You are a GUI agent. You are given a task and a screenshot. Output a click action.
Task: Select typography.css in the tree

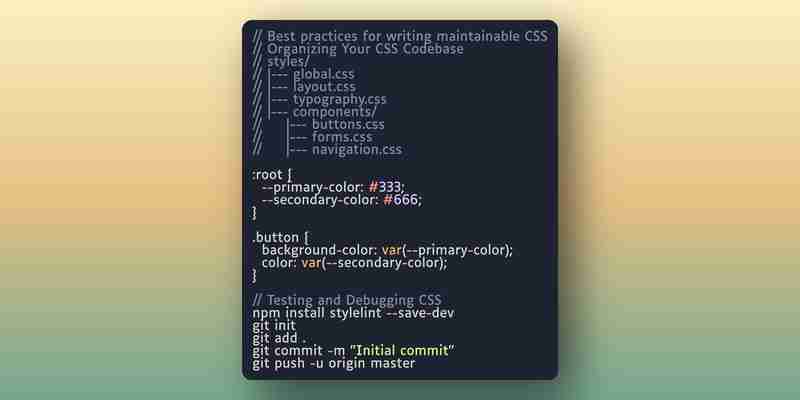tap(339, 99)
